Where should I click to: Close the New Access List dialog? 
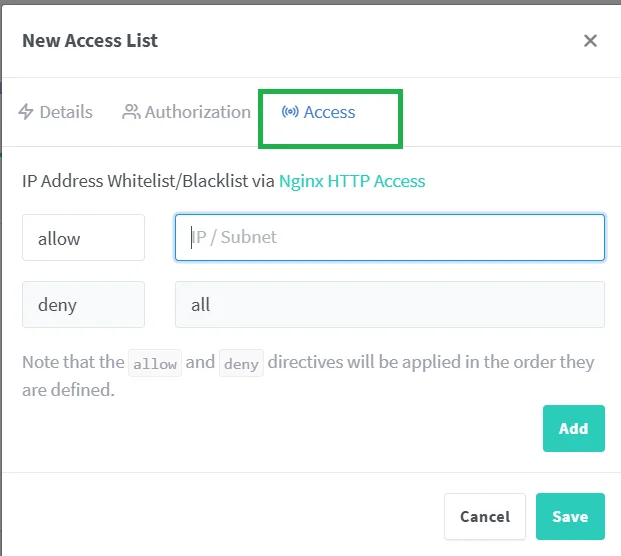click(590, 40)
